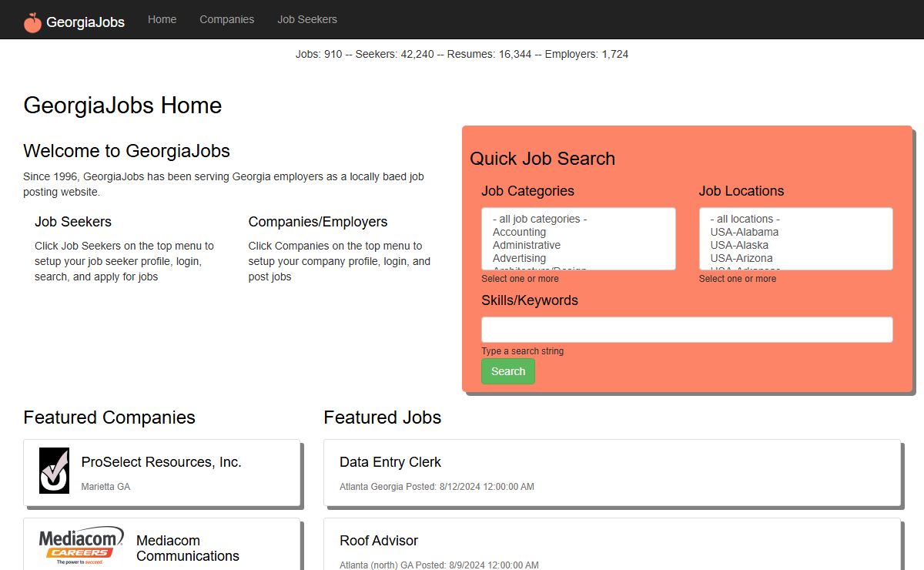Screen dimensions: 924x570
Task: Click the 'Job Categories' label
Action: pyautogui.click(x=528, y=191)
